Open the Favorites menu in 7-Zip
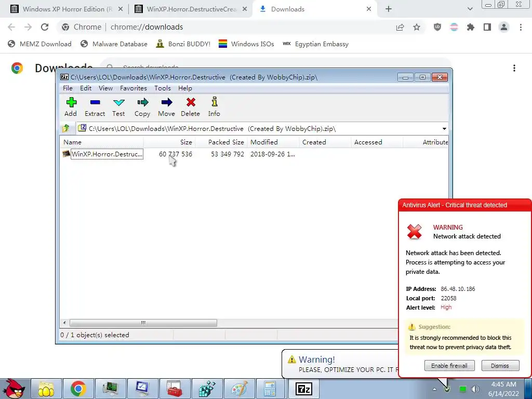The width and height of the screenshot is (532, 399). pyautogui.click(x=134, y=88)
